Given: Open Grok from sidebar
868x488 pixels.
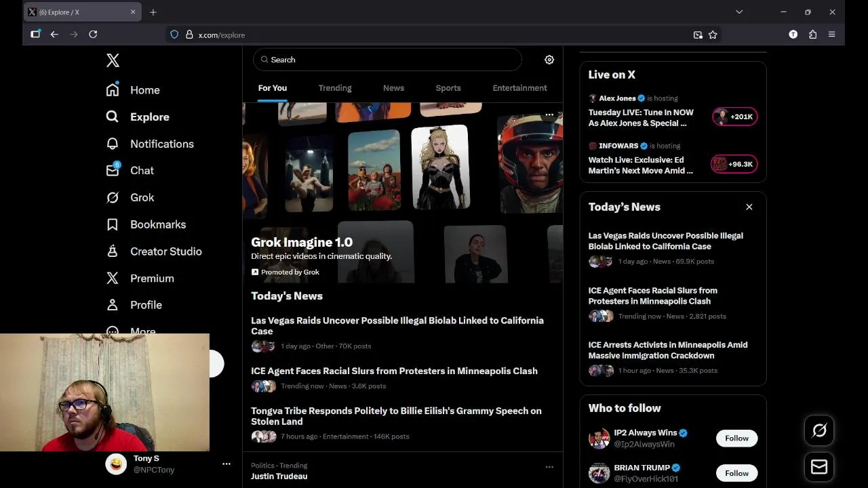Looking at the screenshot, I should 130,197.
